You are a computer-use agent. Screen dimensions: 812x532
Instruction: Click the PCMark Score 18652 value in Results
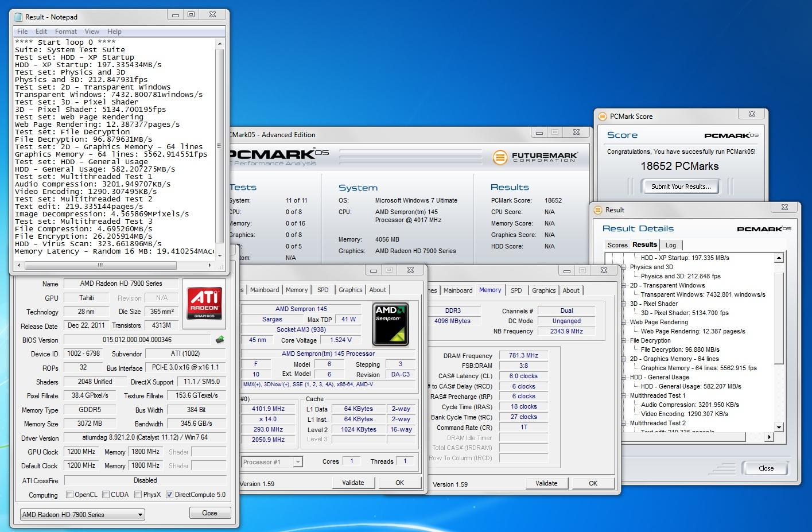553,200
